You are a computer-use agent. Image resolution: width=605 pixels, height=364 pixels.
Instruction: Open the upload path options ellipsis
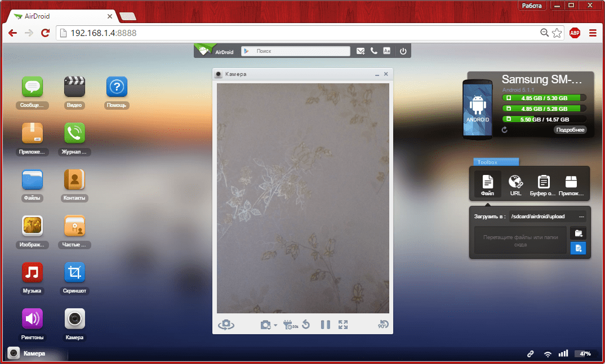tap(581, 217)
